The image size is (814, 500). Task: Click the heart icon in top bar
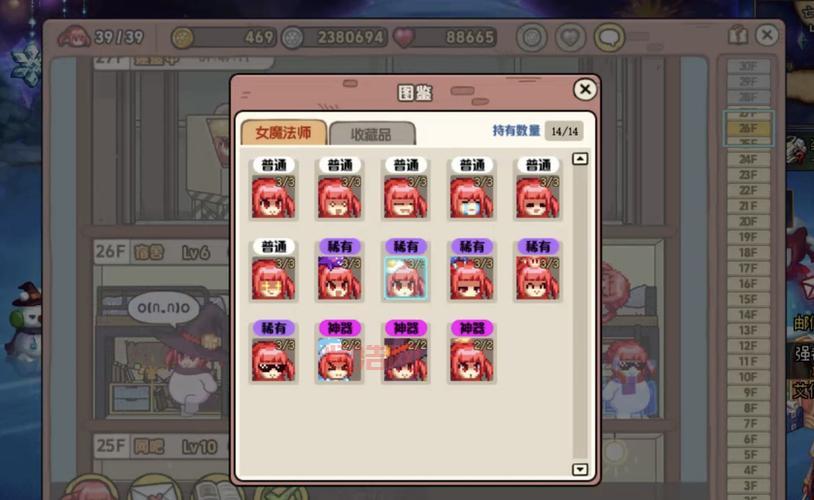[x=571, y=37]
